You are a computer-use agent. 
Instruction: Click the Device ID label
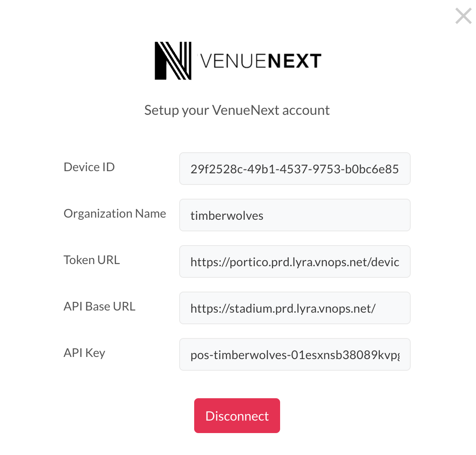pos(89,167)
